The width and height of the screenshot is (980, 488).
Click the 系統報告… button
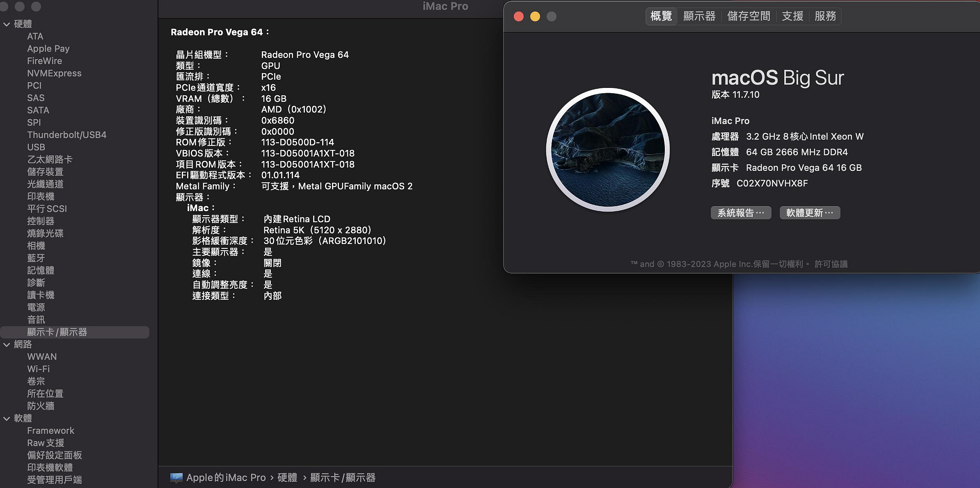[x=741, y=213]
